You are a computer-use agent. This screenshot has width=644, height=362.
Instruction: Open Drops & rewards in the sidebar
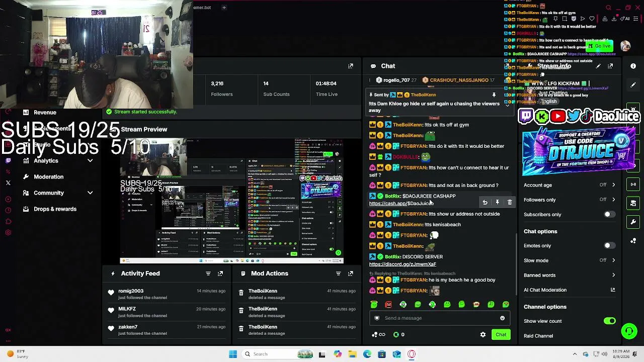pos(55,209)
